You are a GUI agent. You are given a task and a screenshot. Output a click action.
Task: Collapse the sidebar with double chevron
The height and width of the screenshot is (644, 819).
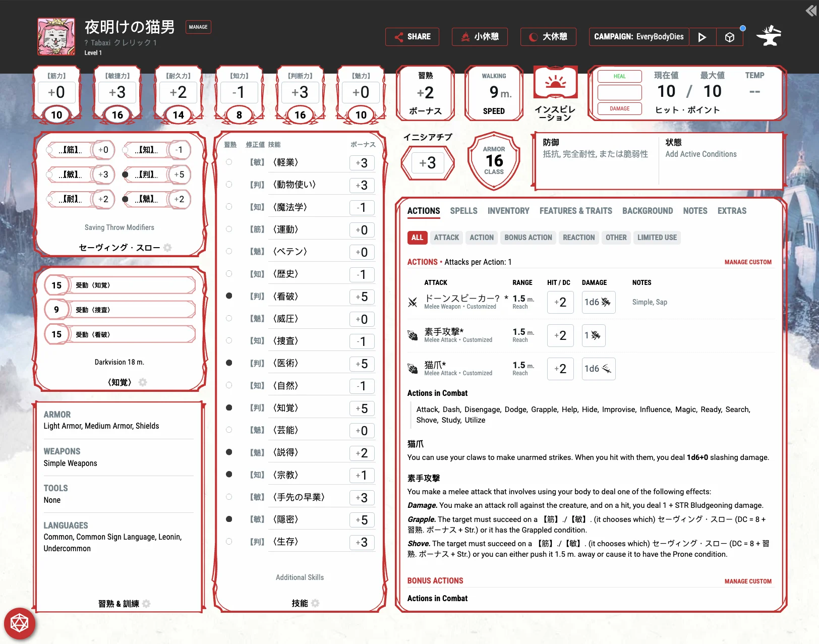pos(810,11)
